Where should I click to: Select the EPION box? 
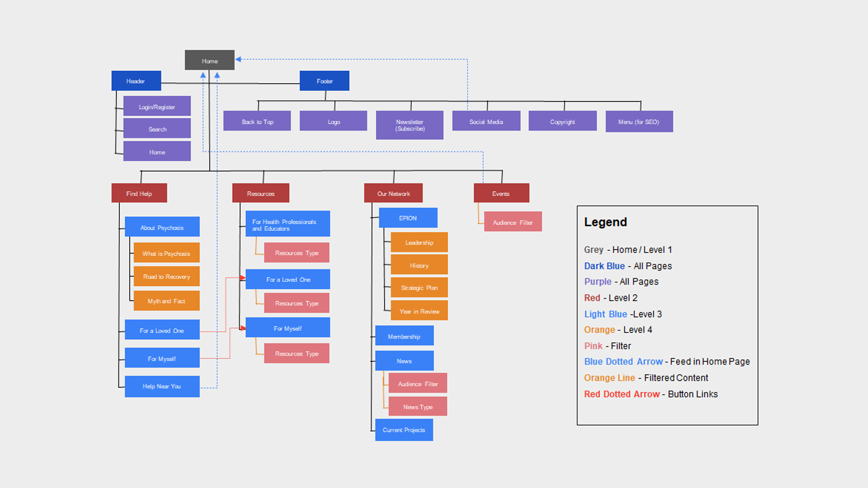tap(408, 218)
